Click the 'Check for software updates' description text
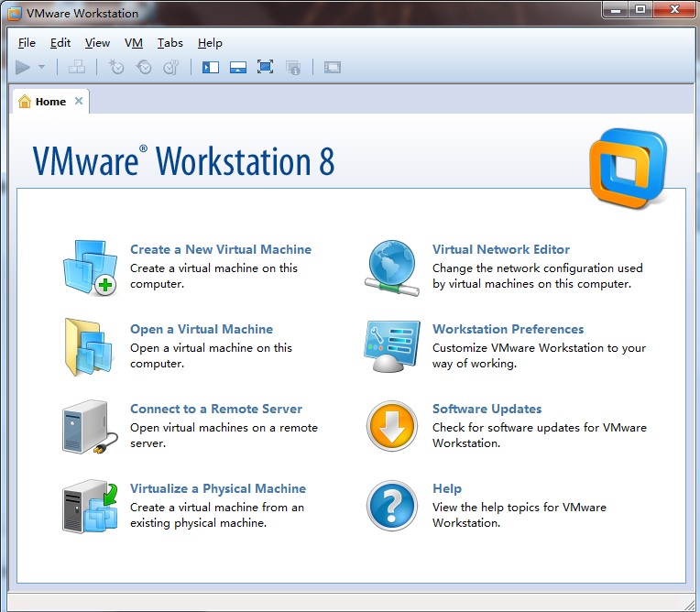Viewport: 700px width, 612px height. [x=540, y=435]
